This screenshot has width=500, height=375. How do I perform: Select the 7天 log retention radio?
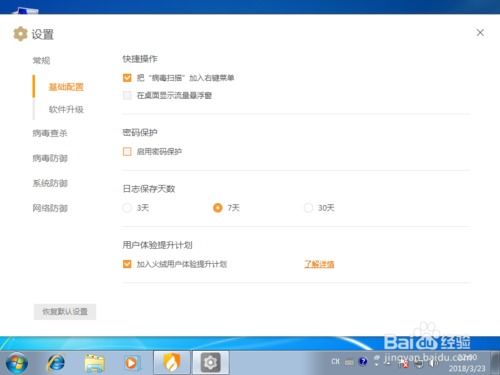pos(218,208)
